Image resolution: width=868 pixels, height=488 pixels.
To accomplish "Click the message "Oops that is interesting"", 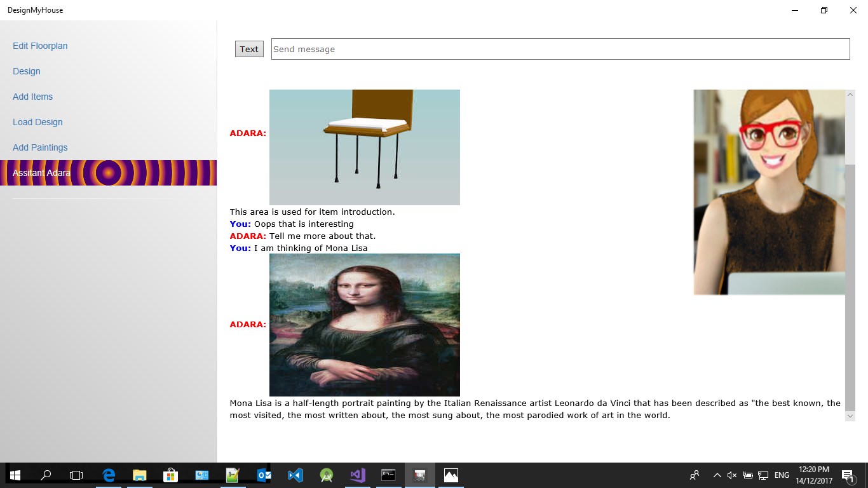I will coord(304,224).
